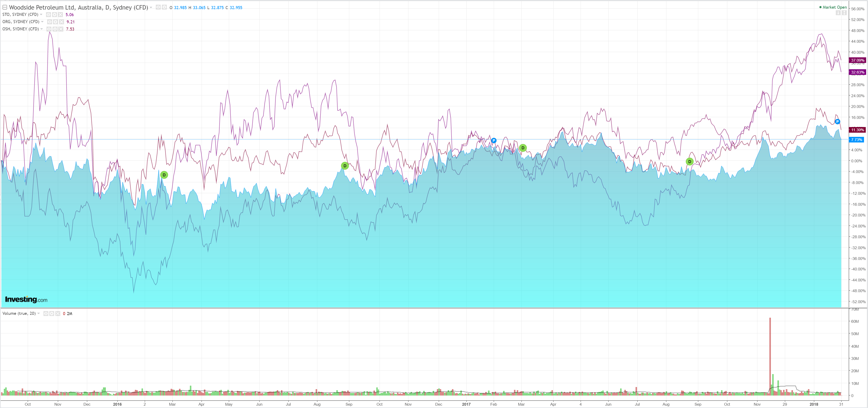Collapse the legend with the minus box
Screen dimensions: 868x408
tap(5, 7)
